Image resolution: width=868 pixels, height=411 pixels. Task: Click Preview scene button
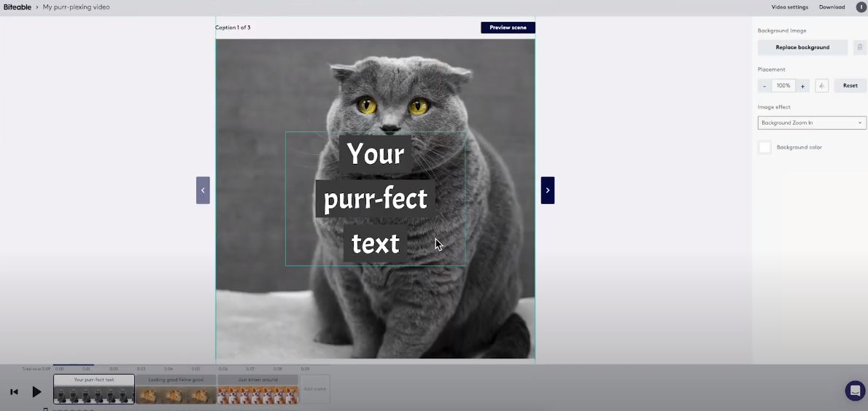coord(508,28)
